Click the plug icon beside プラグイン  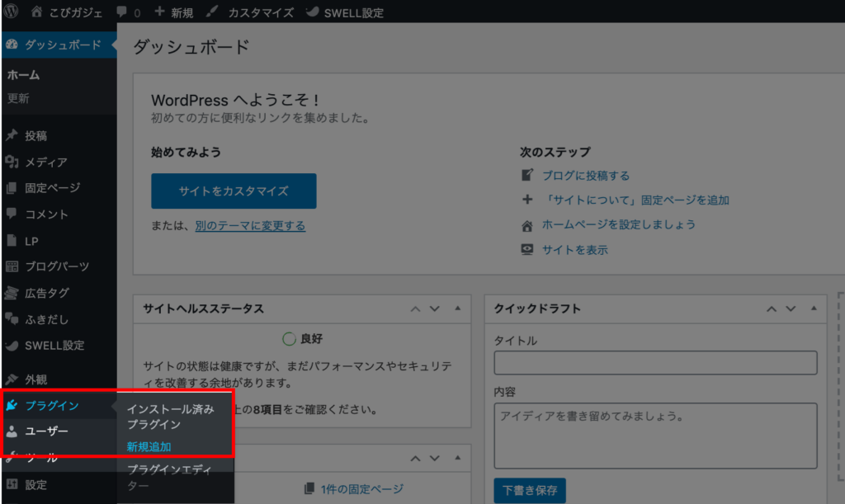click(x=12, y=405)
